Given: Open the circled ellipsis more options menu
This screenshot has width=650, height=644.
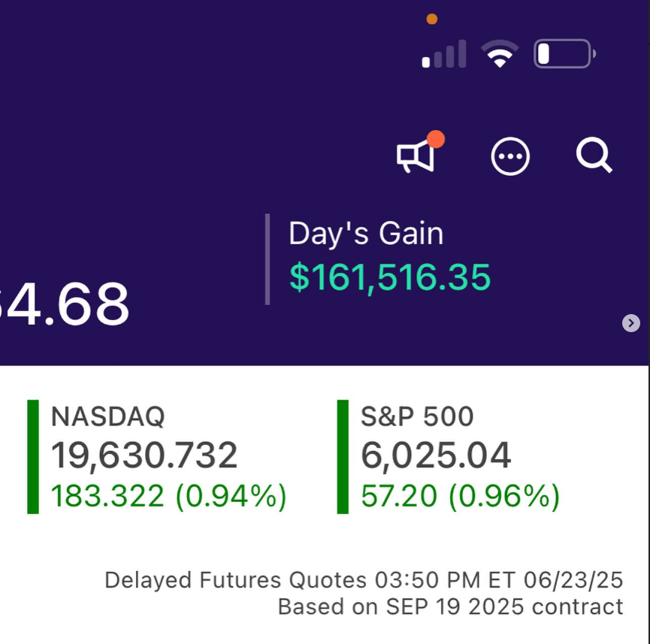Looking at the screenshot, I should (x=510, y=157).
